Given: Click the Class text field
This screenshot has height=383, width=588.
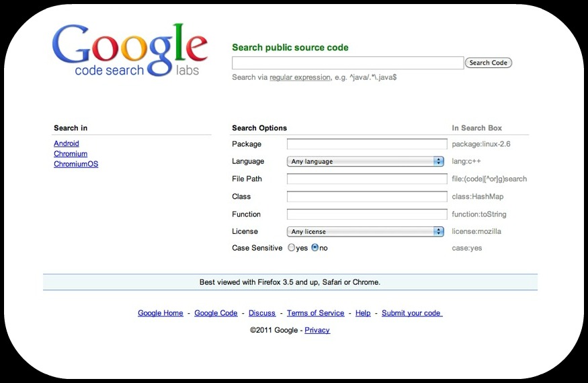Looking at the screenshot, I should (x=367, y=197).
